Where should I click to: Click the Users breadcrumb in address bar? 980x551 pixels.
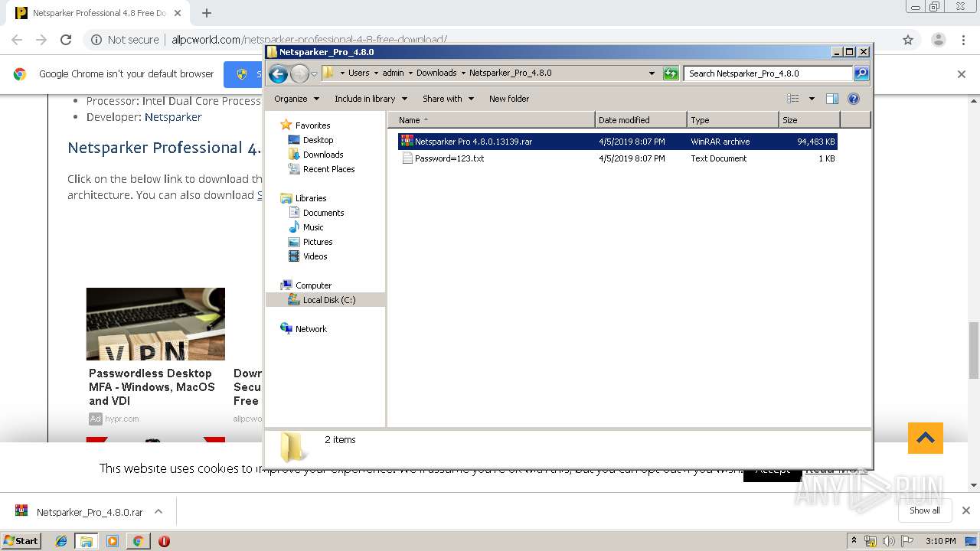[x=358, y=73]
